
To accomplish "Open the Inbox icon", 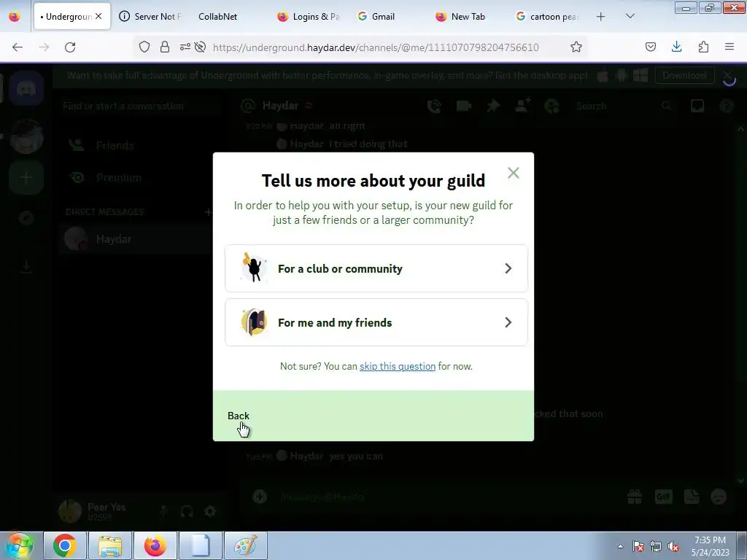I will coord(697,106).
